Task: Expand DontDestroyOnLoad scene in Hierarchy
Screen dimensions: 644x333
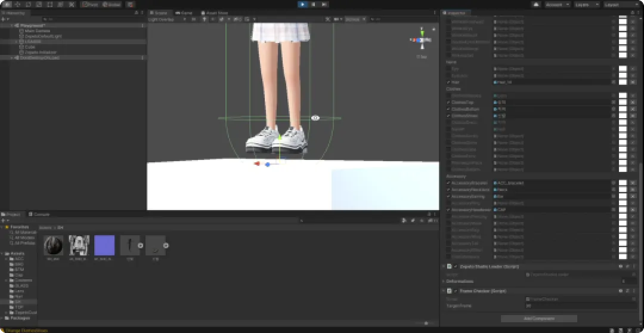Action: tap(11, 58)
